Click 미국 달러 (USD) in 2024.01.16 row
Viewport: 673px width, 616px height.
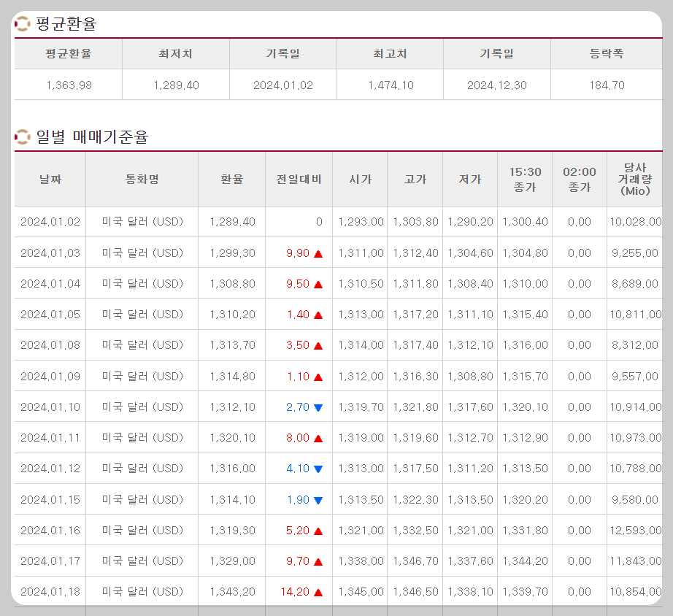coord(142,530)
